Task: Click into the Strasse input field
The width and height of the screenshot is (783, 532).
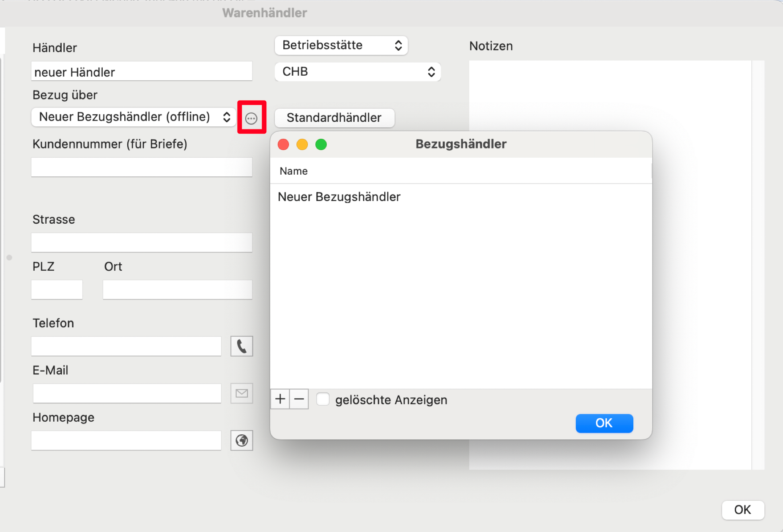Action: click(142, 243)
